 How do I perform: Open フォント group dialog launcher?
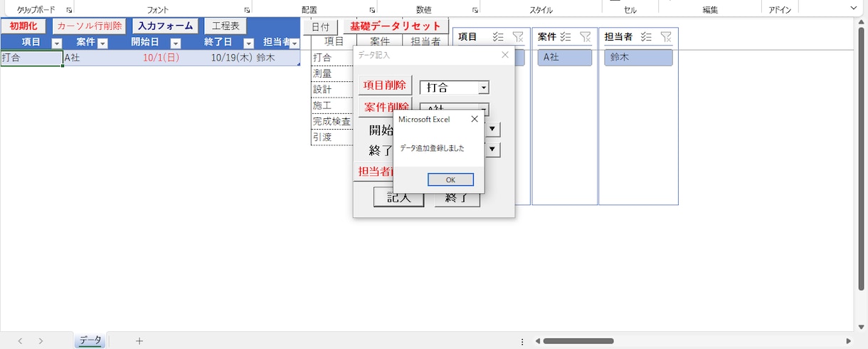coord(247,10)
